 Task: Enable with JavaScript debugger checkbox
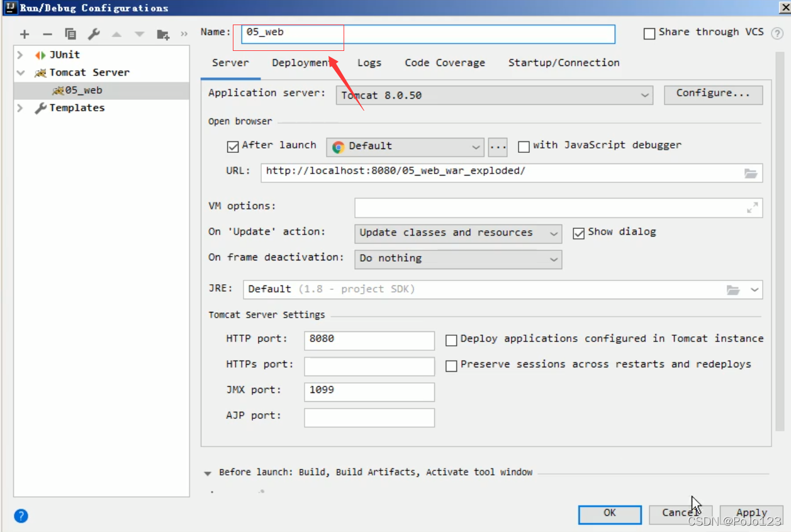pyautogui.click(x=524, y=147)
